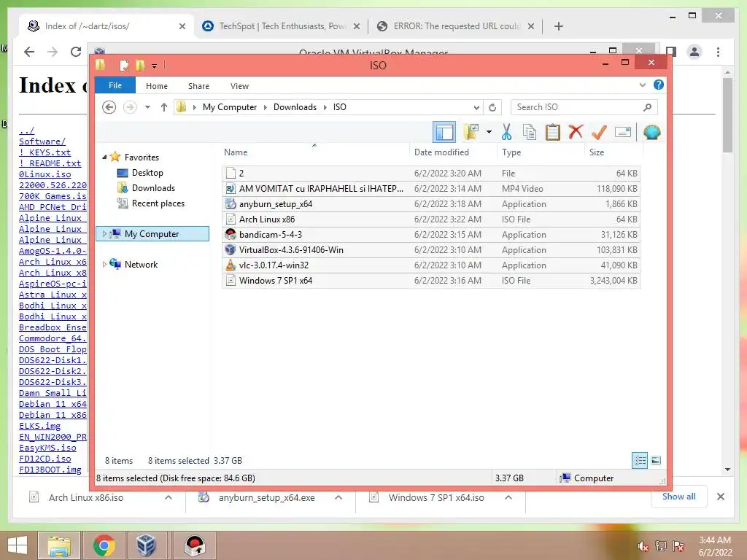747x560 pixels.
Task: Switch to Details view icon
Action: (640, 460)
